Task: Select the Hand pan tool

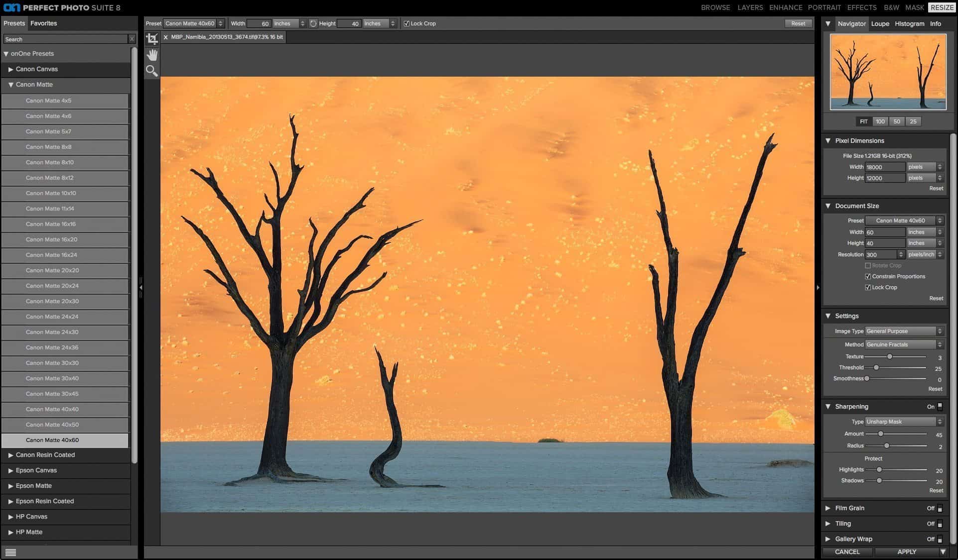Action: [x=152, y=55]
